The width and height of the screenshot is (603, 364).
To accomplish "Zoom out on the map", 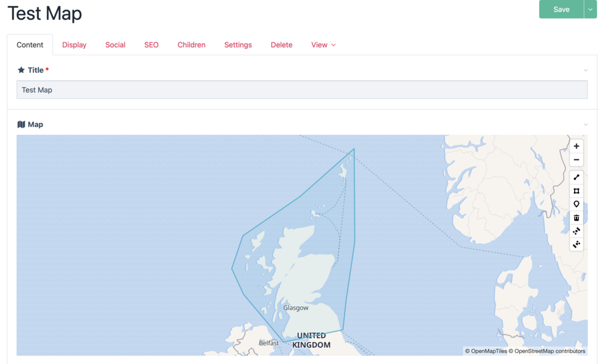I will click(576, 160).
